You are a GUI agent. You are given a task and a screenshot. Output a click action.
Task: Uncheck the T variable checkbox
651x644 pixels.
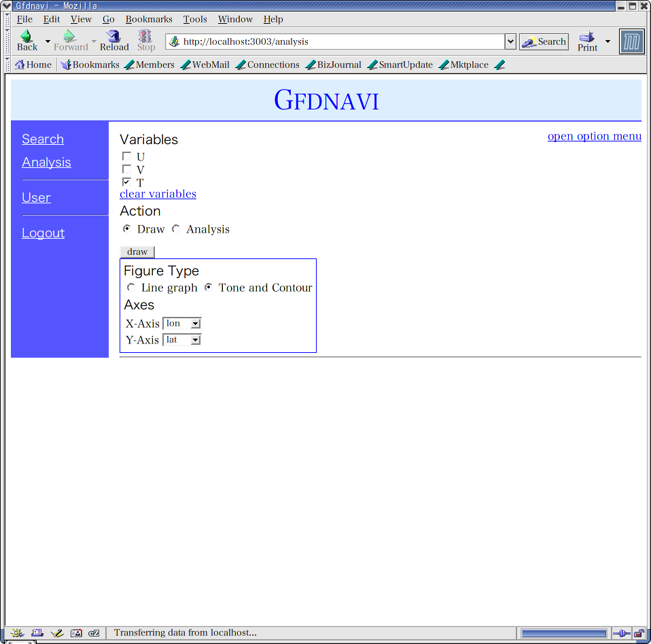point(126,182)
